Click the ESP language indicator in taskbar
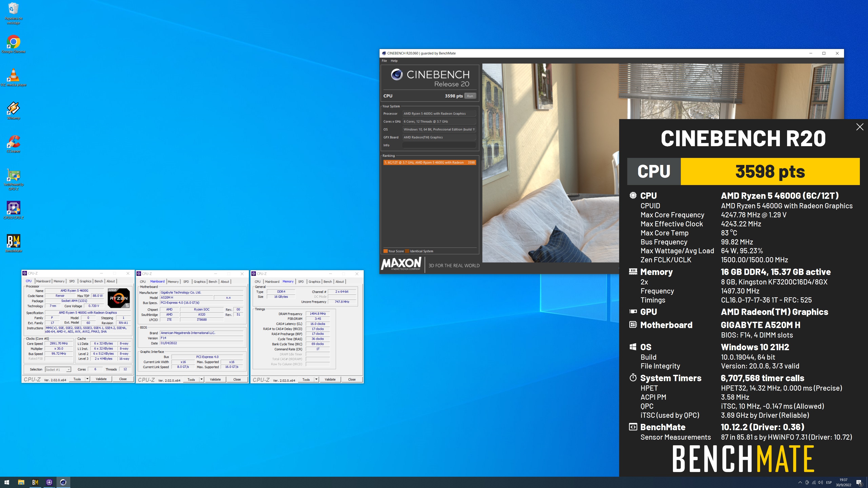Viewport: 868px width, 488px height. pos(829,482)
